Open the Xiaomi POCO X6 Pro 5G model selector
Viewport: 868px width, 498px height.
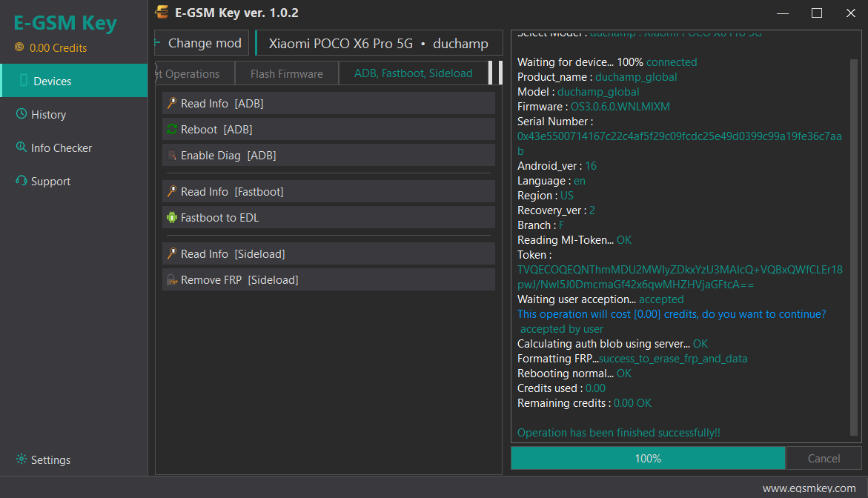coord(379,43)
